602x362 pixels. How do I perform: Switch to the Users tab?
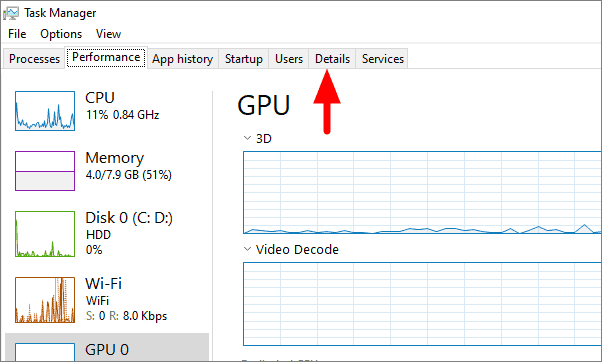point(289,59)
